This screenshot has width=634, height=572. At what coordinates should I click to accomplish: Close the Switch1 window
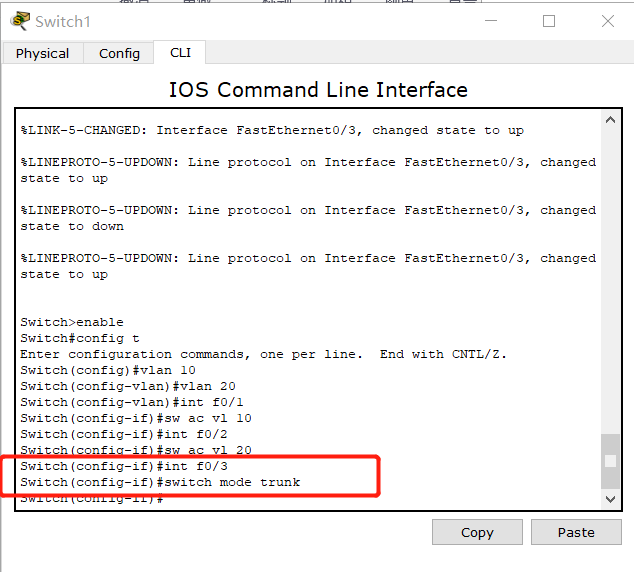click(x=608, y=21)
